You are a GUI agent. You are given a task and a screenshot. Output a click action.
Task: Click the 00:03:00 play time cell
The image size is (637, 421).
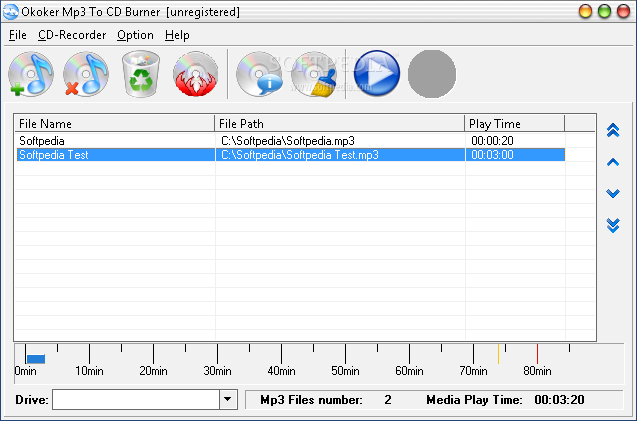492,155
